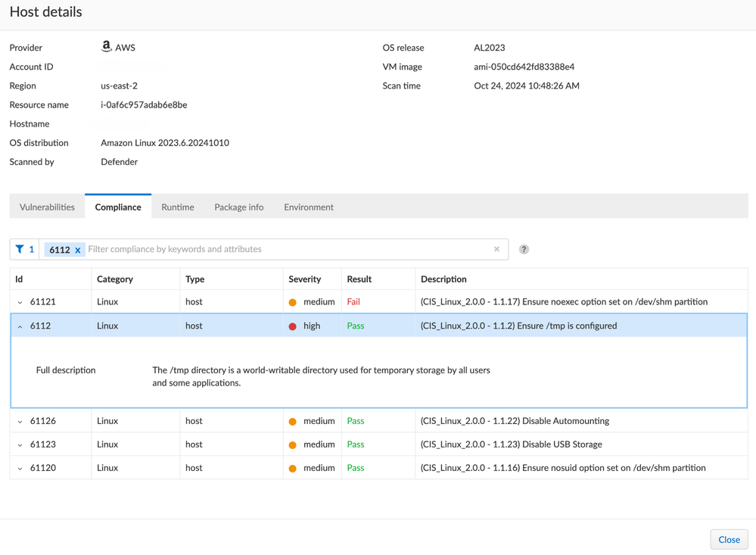Click the AWS provider logo
Image resolution: width=756 pixels, height=555 pixels.
[x=107, y=47]
